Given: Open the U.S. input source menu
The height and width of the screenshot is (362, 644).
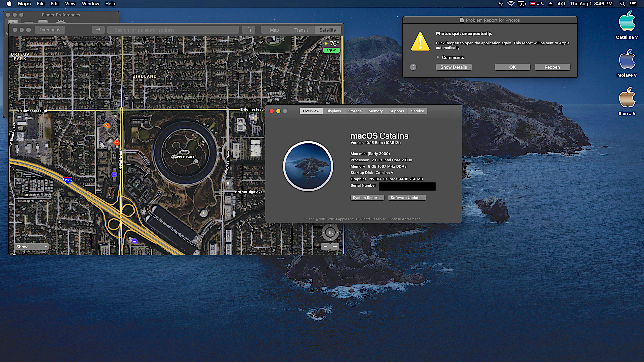Looking at the screenshot, I should click(537, 4).
